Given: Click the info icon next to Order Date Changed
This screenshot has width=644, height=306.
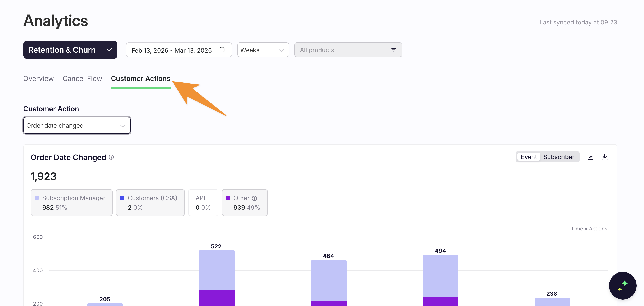Looking at the screenshot, I should coord(111,157).
